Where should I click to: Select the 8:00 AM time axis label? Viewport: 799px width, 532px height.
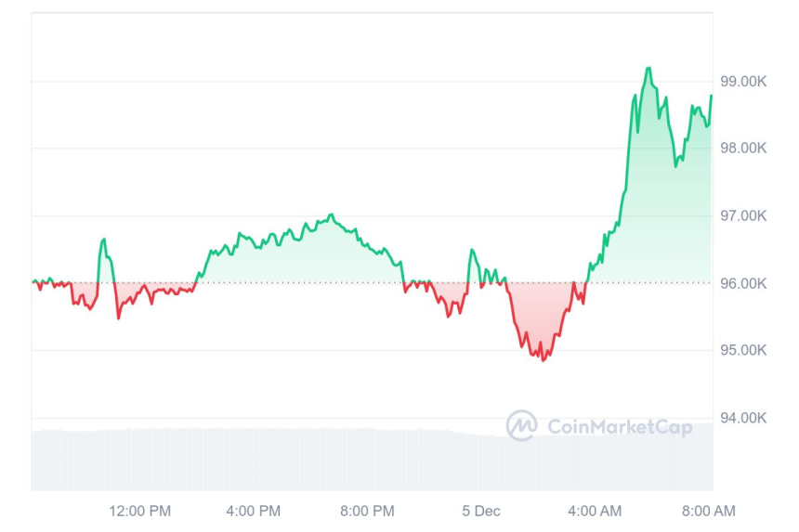pyautogui.click(x=708, y=511)
